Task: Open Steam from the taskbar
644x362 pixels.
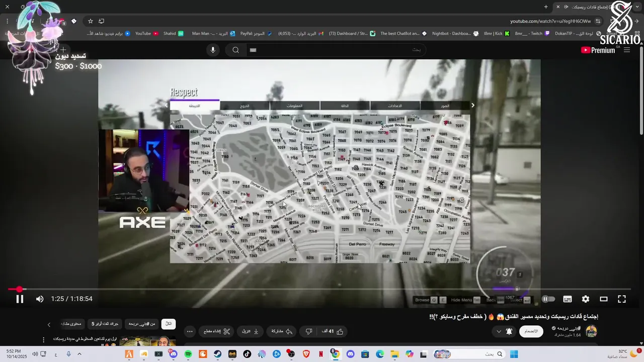Action: [x=217, y=354]
